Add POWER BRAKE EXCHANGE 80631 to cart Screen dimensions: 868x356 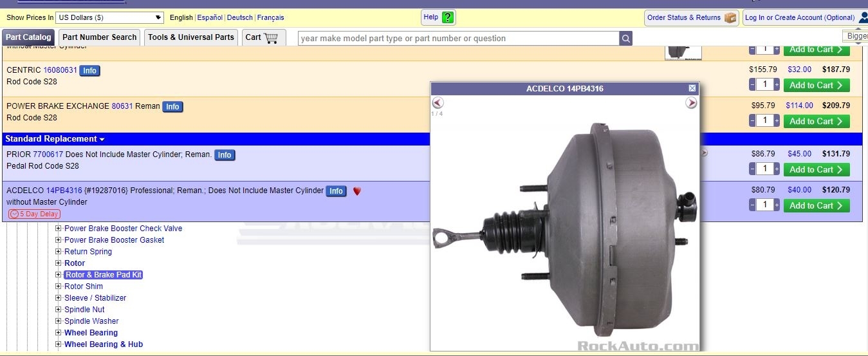[x=817, y=121]
